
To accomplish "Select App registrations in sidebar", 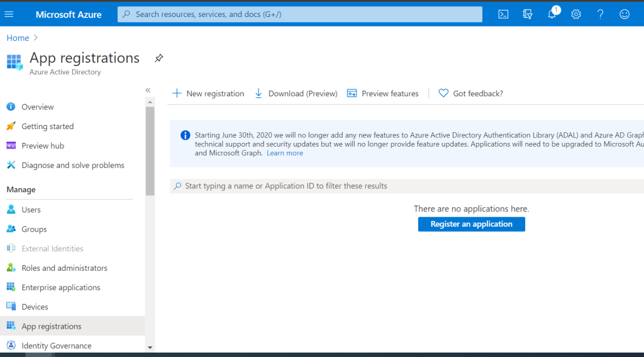I will coord(72,326).
